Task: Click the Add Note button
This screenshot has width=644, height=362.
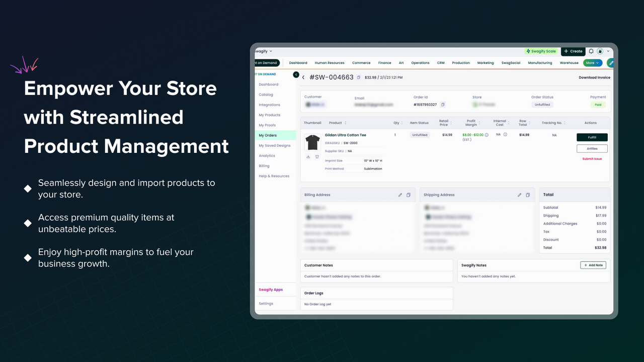Action: 593,265
